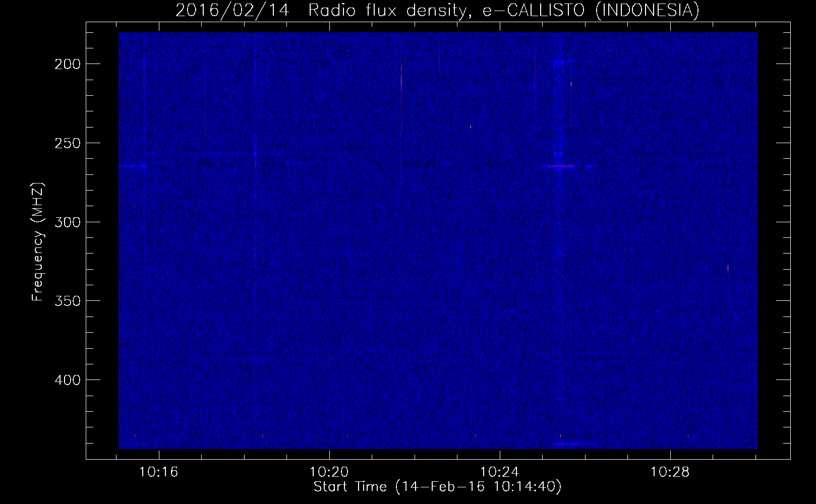Click the bright vertical burst near 10:25
The width and height of the screenshot is (816, 504).
tap(558, 112)
